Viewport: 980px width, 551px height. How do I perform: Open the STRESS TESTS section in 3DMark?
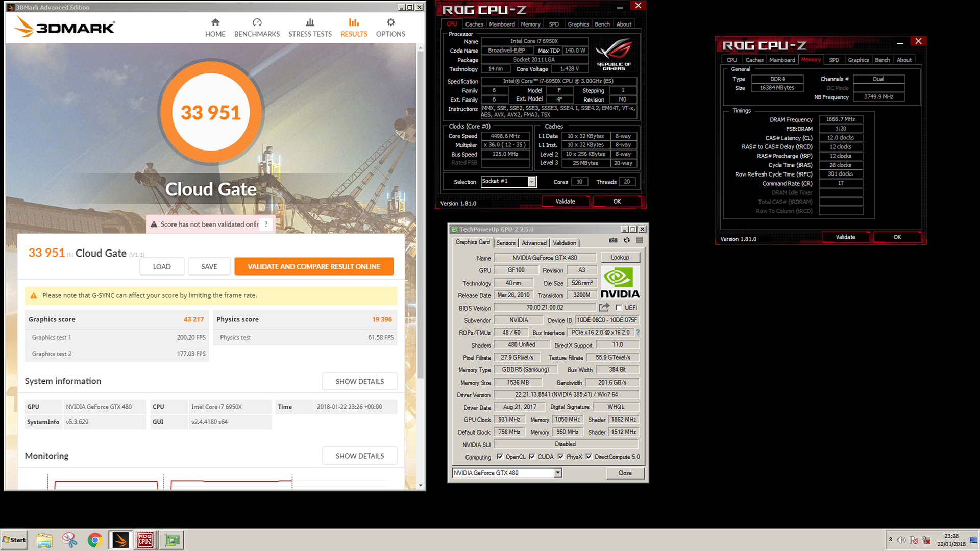(x=310, y=28)
